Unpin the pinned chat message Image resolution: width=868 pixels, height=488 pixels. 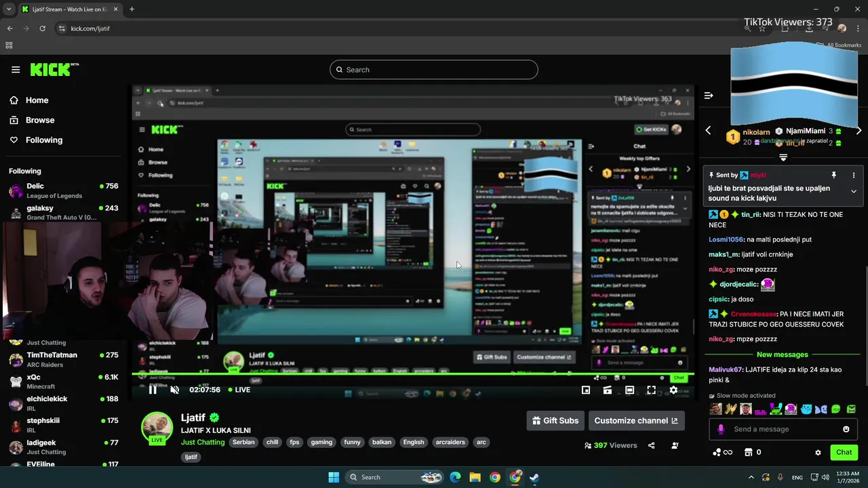[834, 175]
